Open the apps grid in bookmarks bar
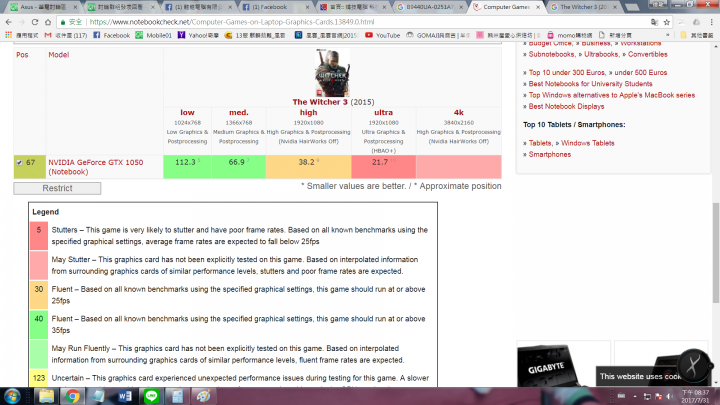 [8, 35]
